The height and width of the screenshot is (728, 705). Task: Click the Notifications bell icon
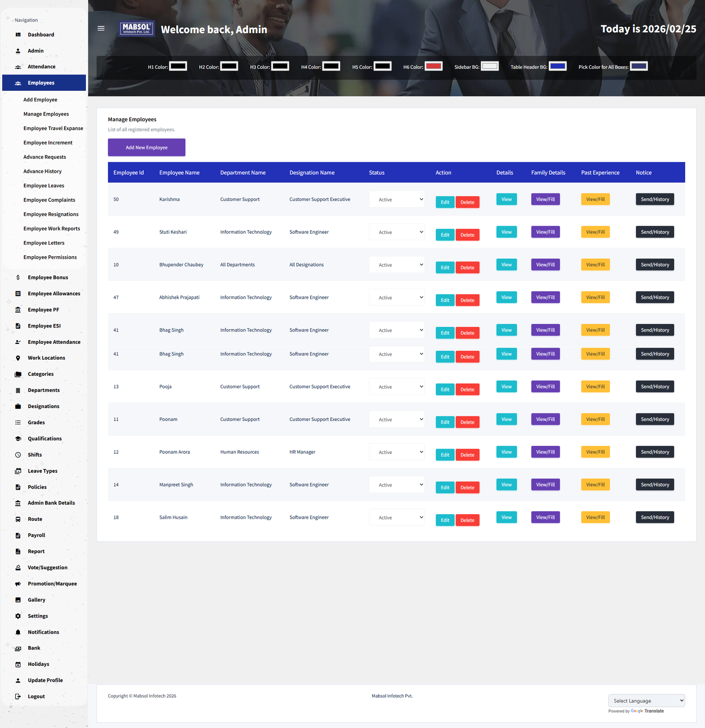18,632
